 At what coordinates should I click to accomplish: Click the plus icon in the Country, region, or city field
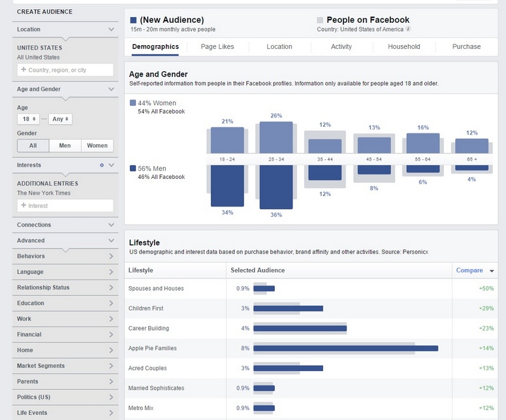click(24, 69)
